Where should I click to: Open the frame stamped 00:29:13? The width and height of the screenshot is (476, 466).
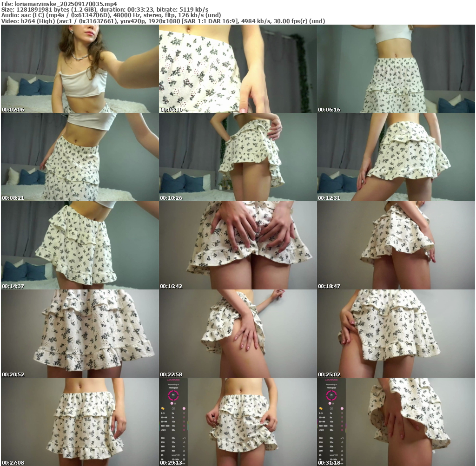tap(238, 422)
